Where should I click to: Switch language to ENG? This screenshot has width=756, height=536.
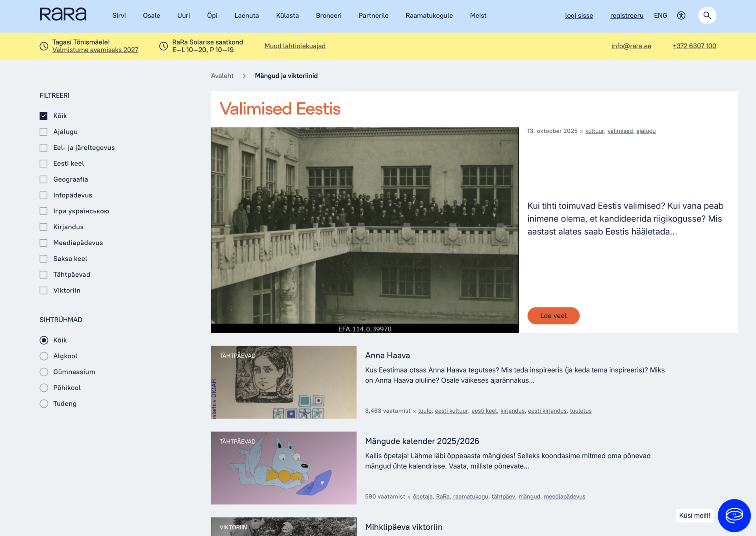(x=660, y=15)
